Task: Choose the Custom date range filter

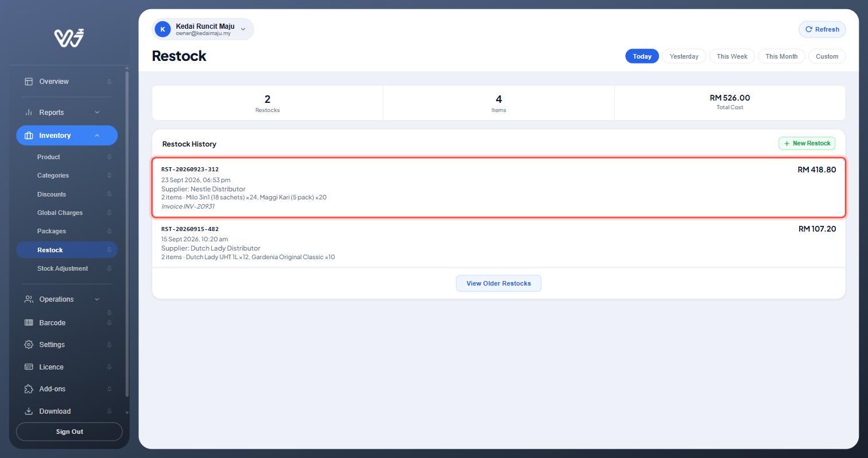Action: (x=827, y=56)
